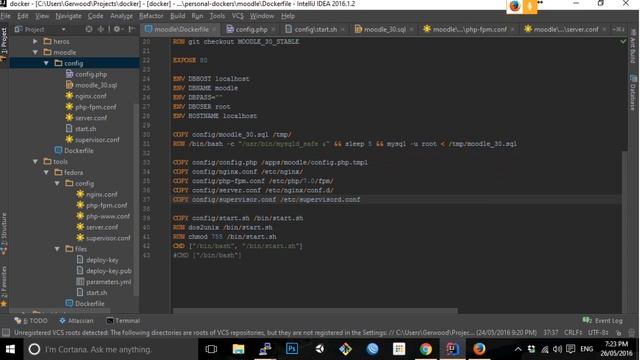Screen dimensions: 640x360
Task: Open the Help menu
Action: [x=288, y=16]
